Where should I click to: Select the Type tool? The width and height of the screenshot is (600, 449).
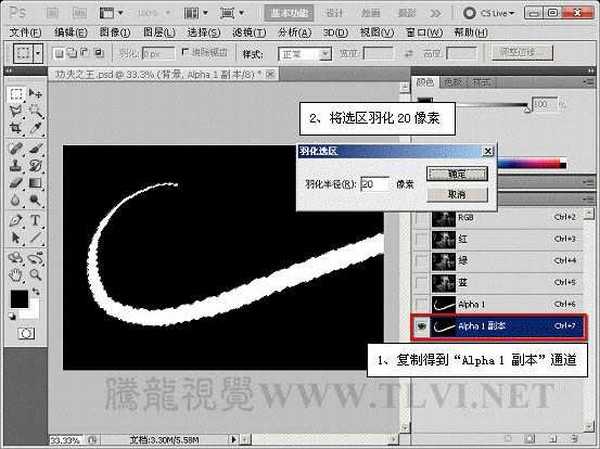pos(36,220)
